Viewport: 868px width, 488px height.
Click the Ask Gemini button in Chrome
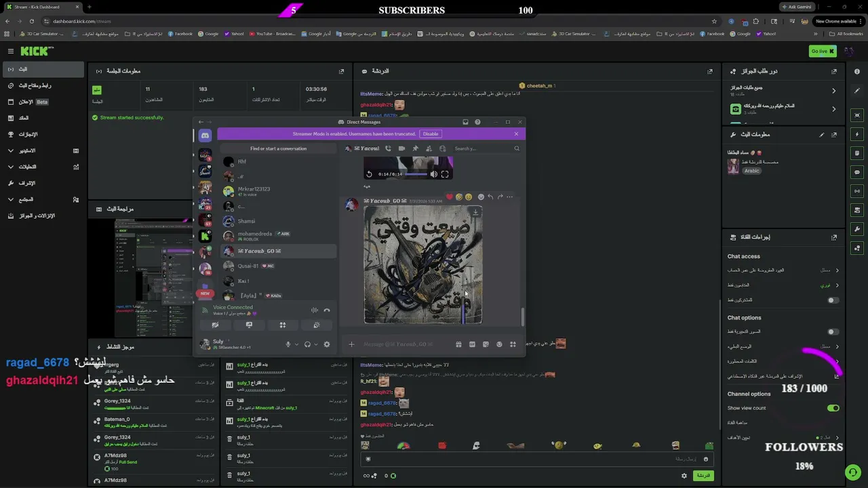[796, 7]
